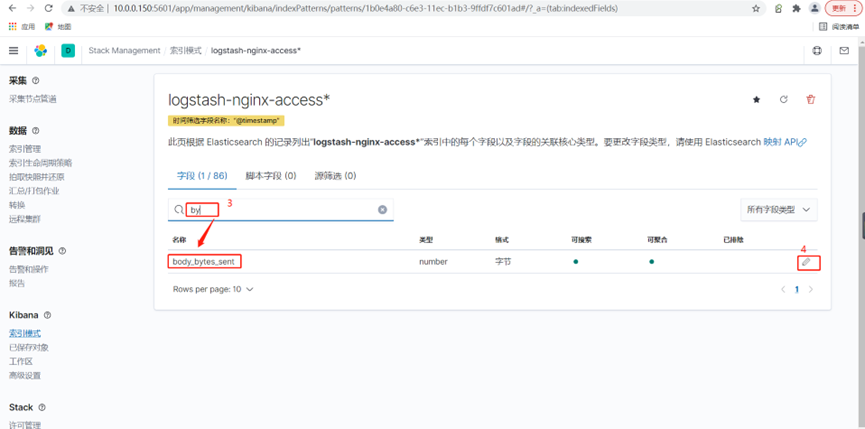Sort by the 类型 column header
The image size is (865, 429).
426,240
